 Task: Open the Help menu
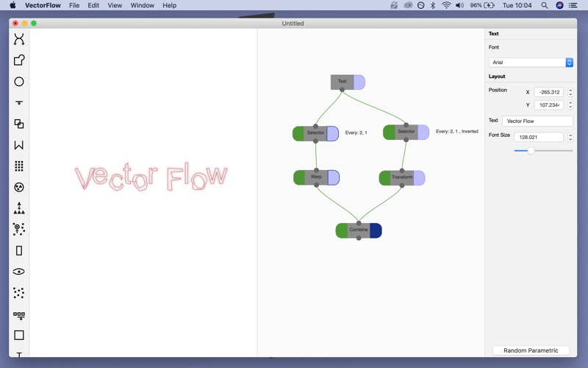click(170, 5)
